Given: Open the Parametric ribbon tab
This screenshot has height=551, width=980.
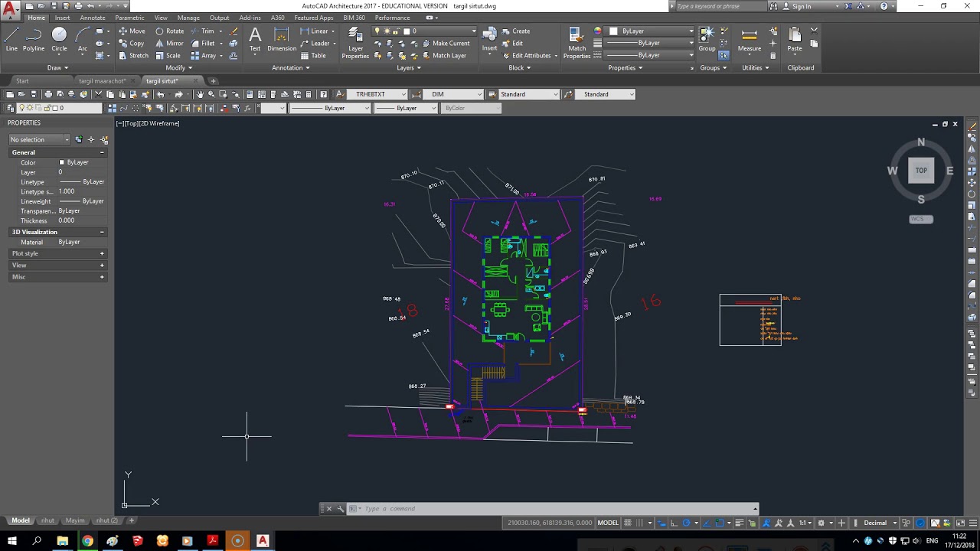Looking at the screenshot, I should point(129,18).
